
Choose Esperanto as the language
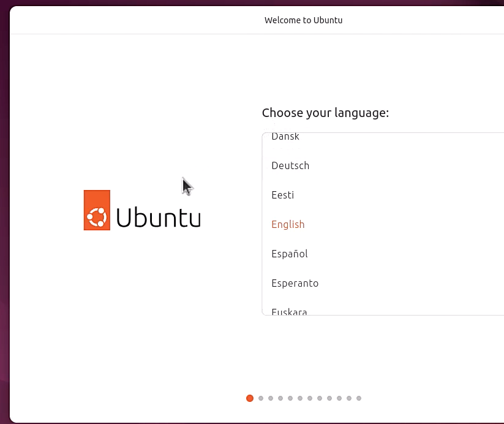pyautogui.click(x=295, y=283)
